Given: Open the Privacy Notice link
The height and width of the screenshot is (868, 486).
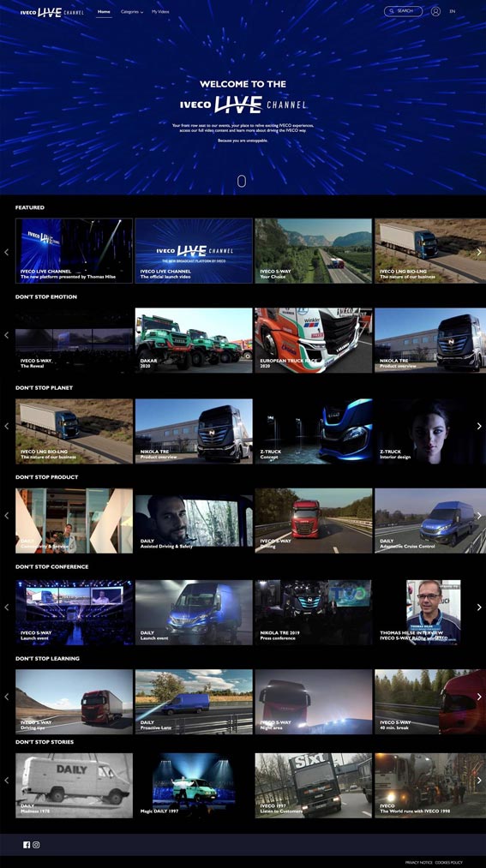Looking at the screenshot, I should tap(419, 863).
